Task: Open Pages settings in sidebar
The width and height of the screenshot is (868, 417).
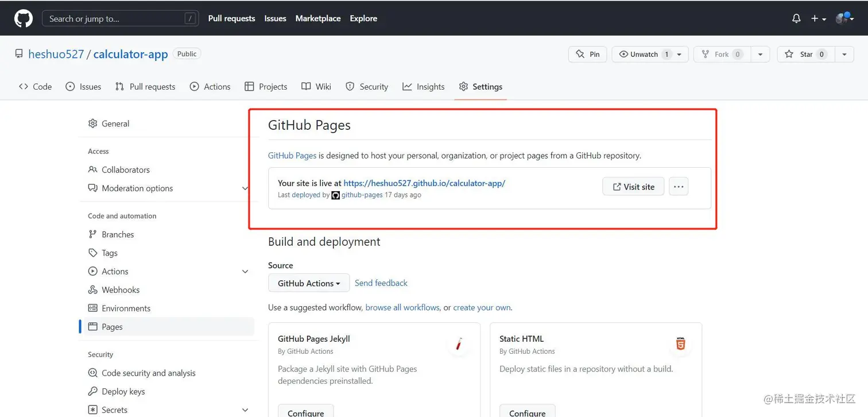Action: pyautogui.click(x=169, y=326)
